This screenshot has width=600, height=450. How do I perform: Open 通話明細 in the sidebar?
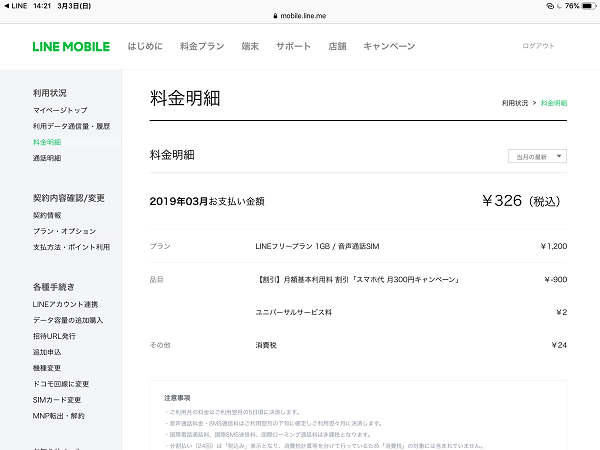47,158
